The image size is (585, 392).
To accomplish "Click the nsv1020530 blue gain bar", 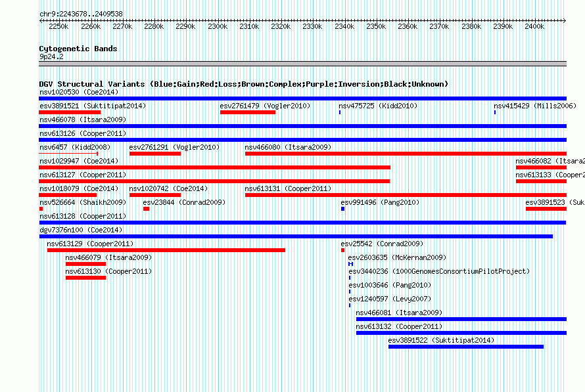I will click(302, 98).
